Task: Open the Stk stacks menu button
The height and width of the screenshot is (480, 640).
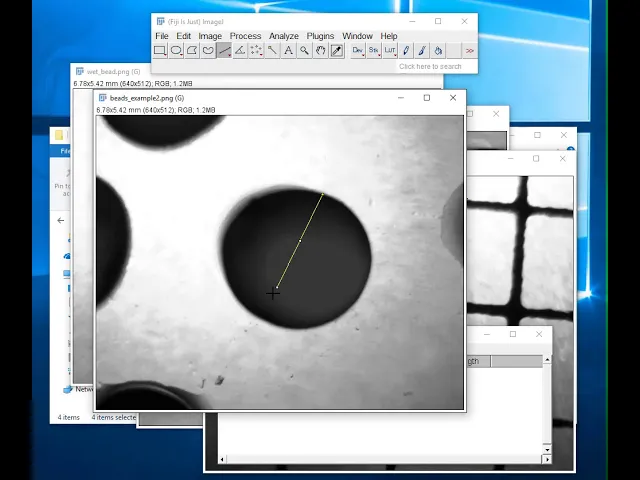Action: [373, 51]
